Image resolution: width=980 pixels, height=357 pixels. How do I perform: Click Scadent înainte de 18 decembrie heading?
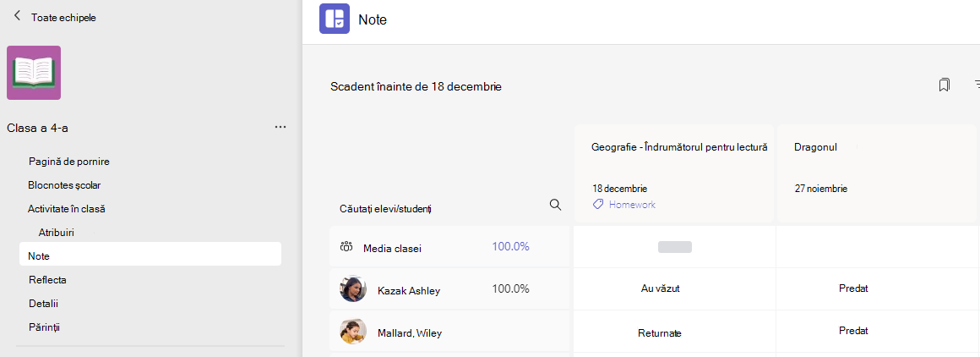click(x=416, y=86)
